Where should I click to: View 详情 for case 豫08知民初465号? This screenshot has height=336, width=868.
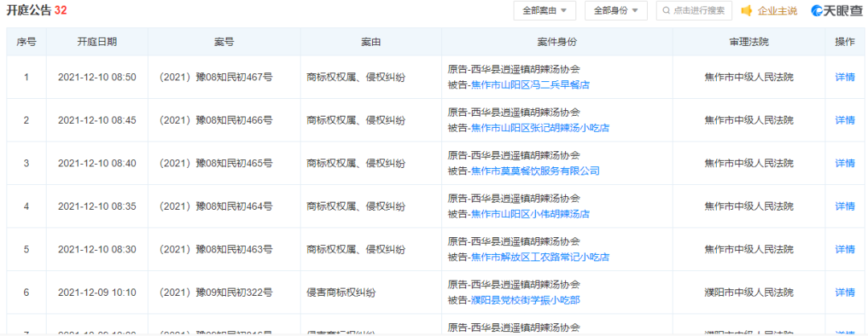point(845,163)
